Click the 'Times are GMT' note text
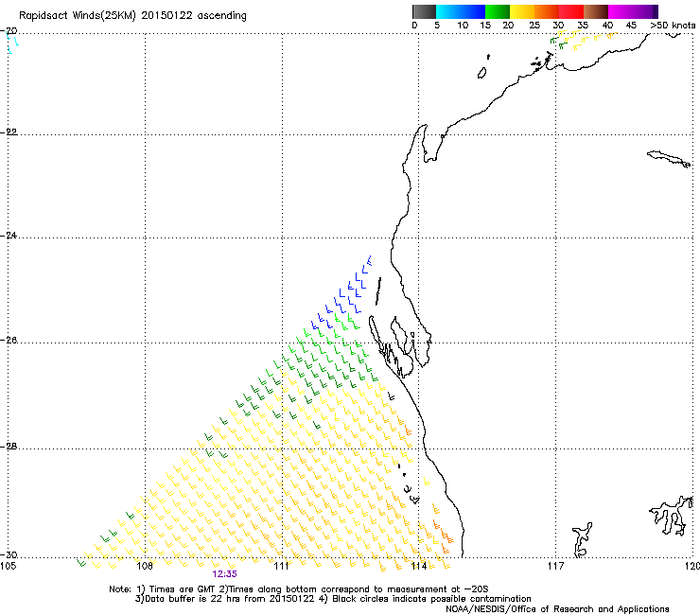 pyautogui.click(x=181, y=589)
